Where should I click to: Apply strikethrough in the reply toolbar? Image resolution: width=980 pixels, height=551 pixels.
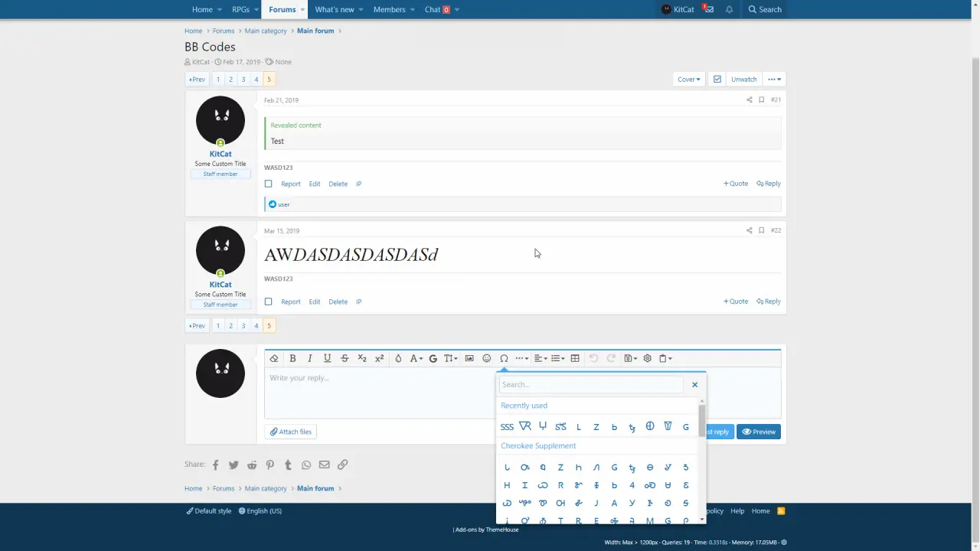point(345,358)
